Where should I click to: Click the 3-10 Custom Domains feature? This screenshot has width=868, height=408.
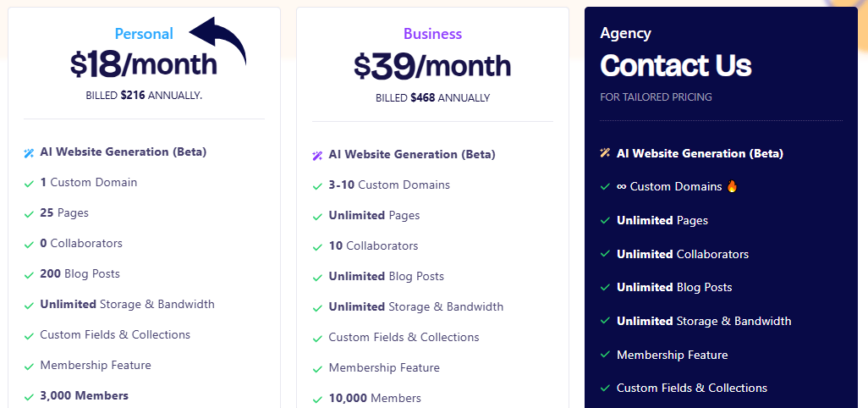389,185
